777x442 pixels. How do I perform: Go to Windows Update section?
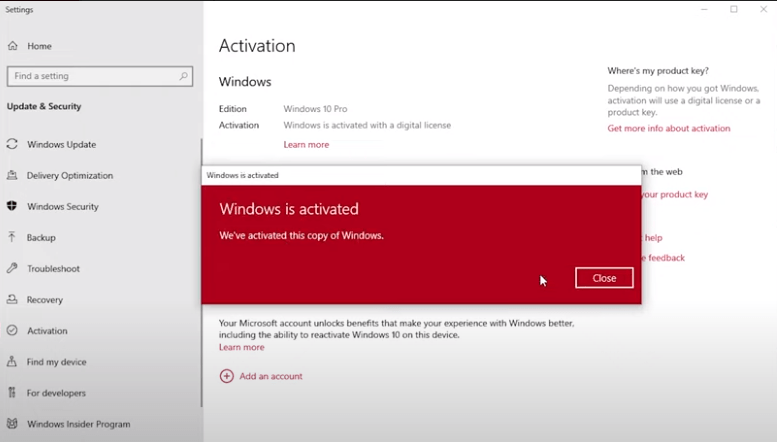click(61, 145)
